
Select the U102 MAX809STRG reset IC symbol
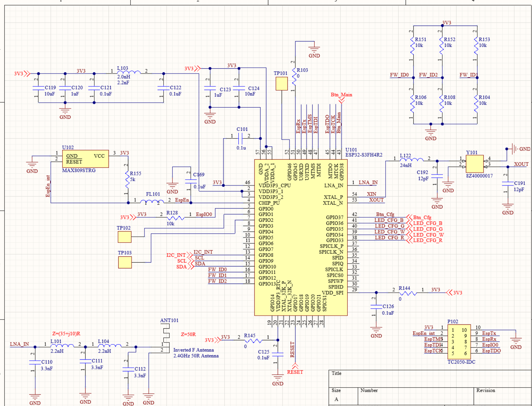click(x=86, y=159)
